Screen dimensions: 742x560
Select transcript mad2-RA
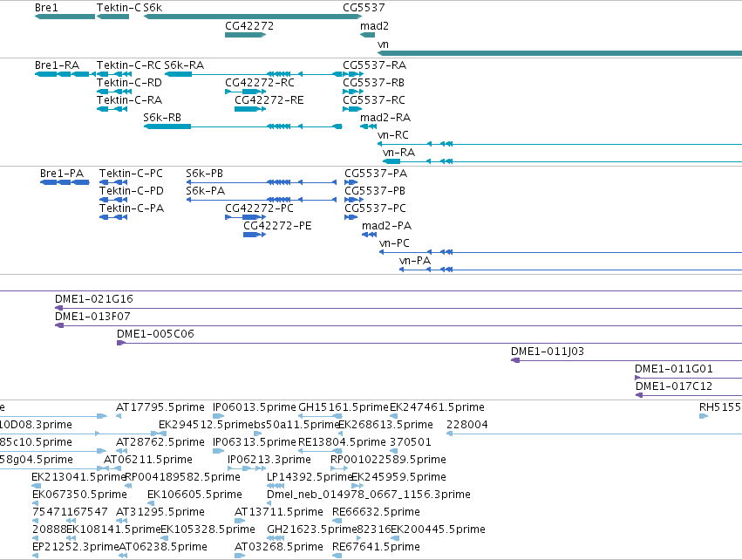pos(368,126)
